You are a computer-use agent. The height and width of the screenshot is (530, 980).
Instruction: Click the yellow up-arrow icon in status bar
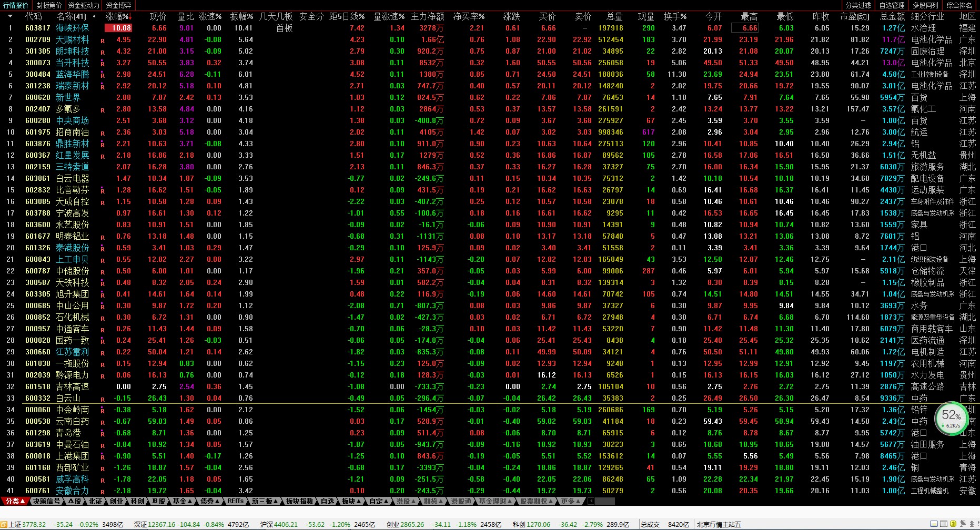point(953,524)
